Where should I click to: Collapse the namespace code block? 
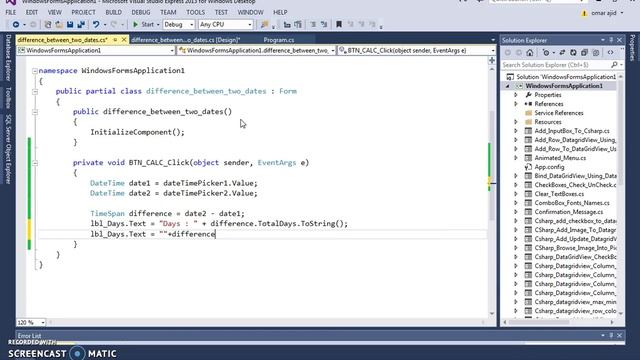[x=35, y=71]
